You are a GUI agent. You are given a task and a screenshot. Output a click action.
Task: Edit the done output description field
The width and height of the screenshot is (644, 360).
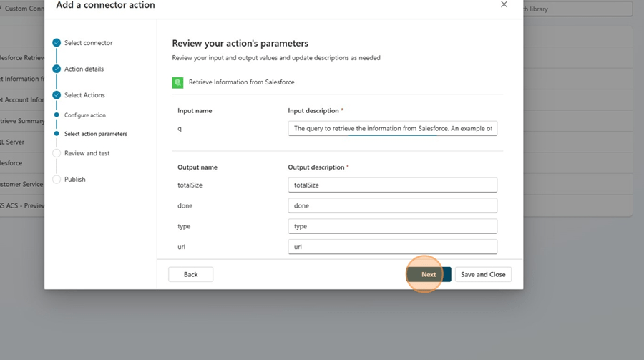click(392, 205)
